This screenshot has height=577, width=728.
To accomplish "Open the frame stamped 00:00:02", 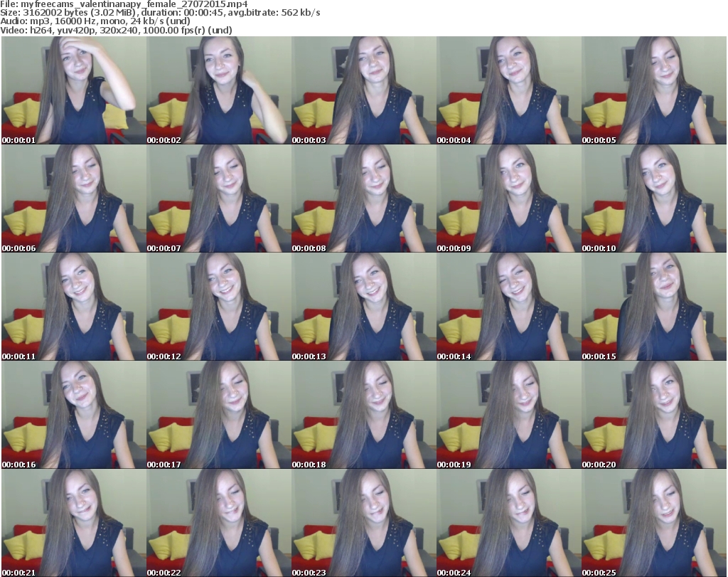I will (x=219, y=90).
